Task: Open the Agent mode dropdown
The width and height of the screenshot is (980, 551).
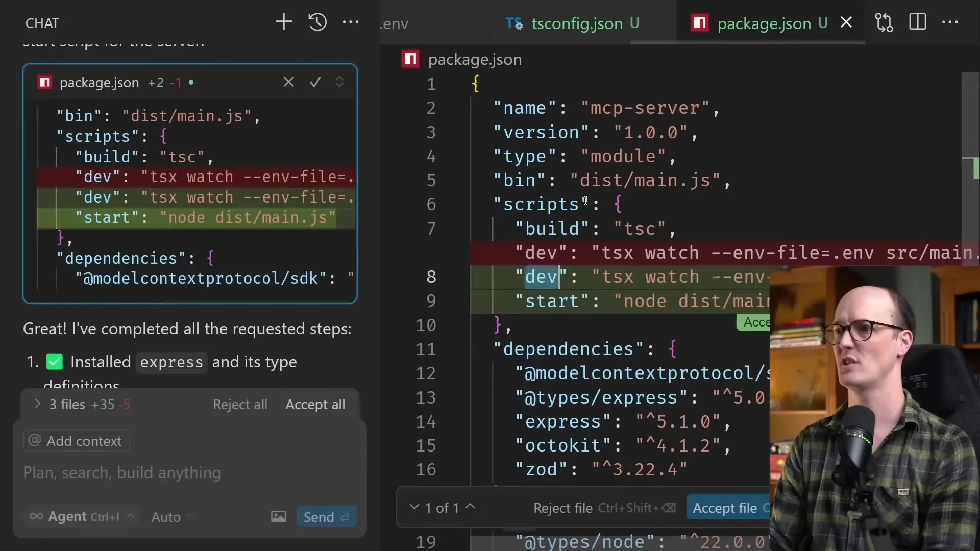Action: [82, 517]
